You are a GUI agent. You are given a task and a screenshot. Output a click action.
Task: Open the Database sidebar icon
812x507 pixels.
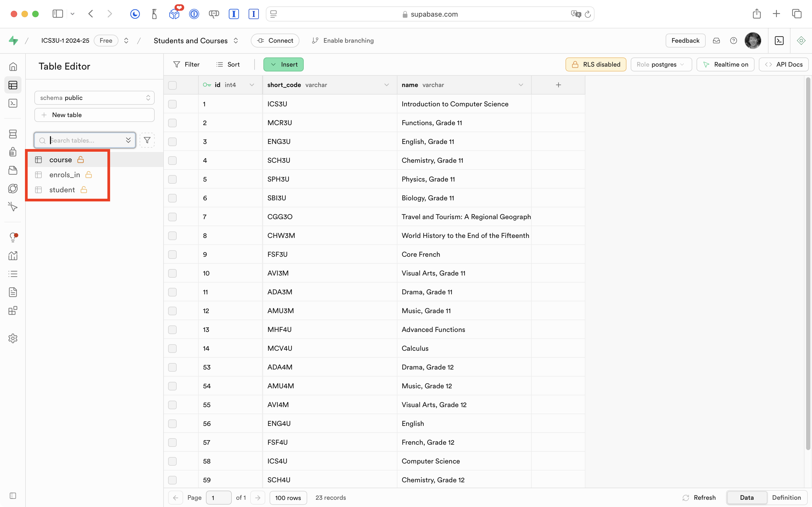(x=13, y=134)
